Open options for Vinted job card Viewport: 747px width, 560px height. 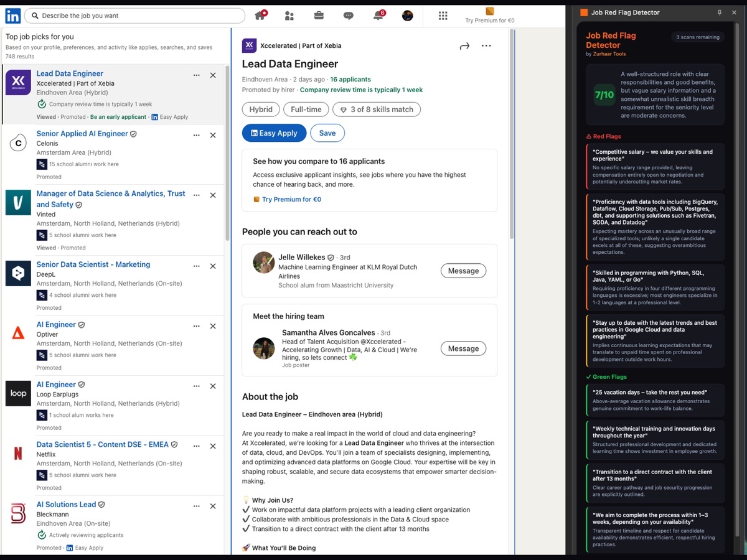coord(197,195)
